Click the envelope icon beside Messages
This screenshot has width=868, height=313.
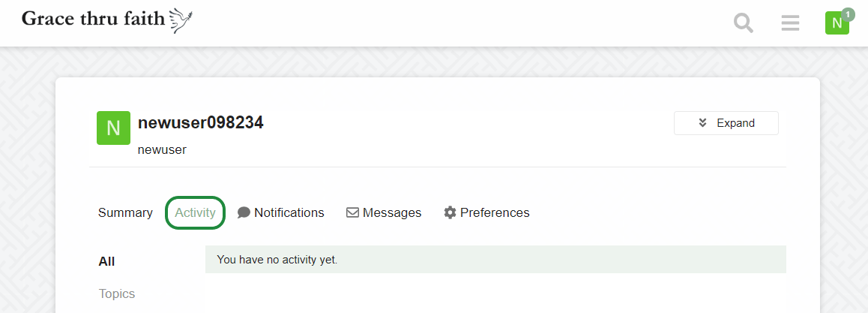352,212
